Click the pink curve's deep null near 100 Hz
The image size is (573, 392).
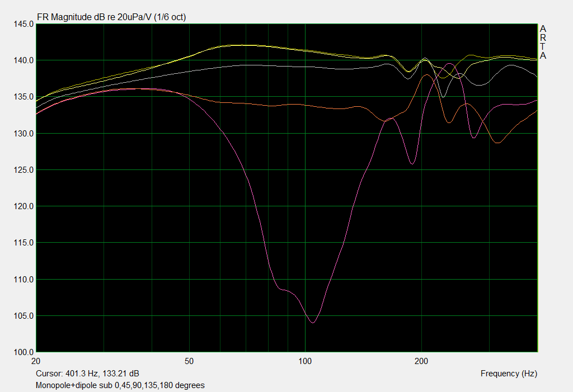tap(313, 322)
